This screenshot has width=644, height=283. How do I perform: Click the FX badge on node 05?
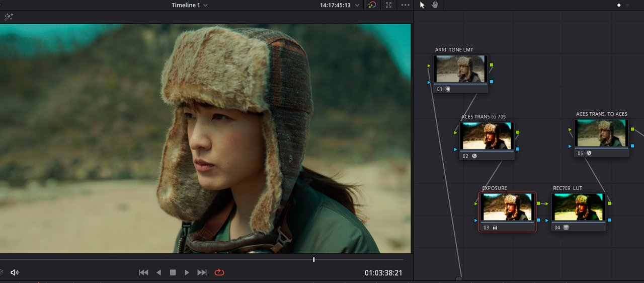point(589,153)
